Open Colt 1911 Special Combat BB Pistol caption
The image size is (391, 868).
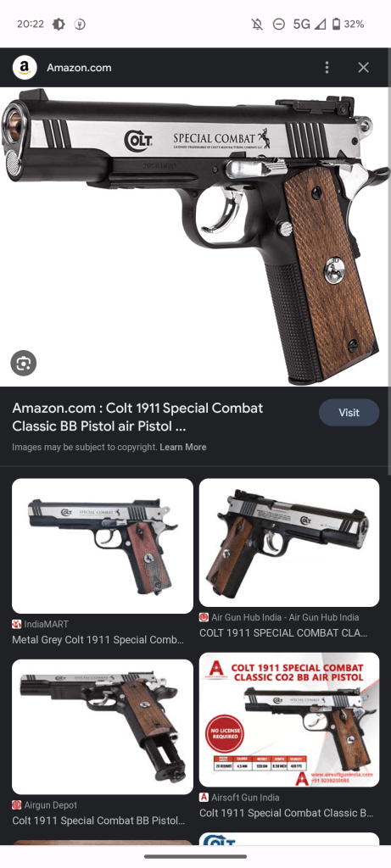[x=98, y=821]
